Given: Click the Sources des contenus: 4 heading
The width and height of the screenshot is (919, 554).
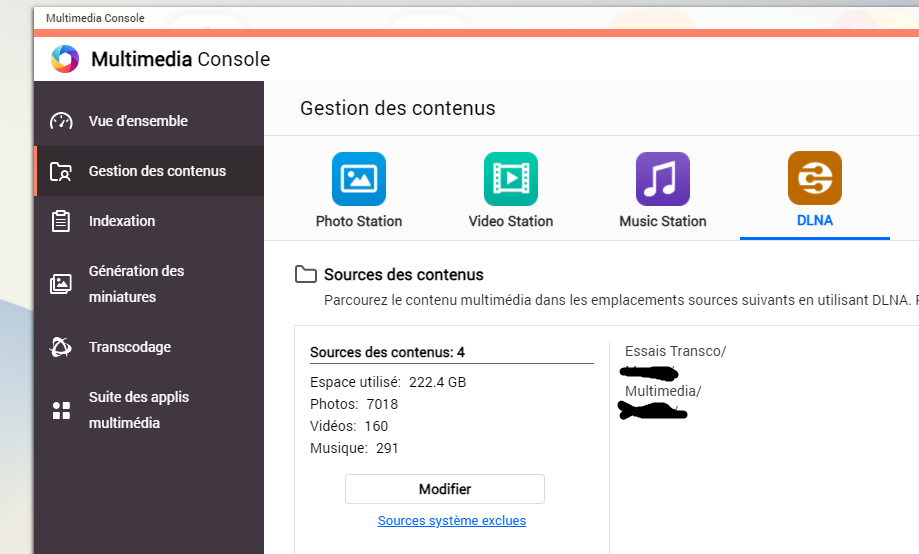Looking at the screenshot, I should click(387, 352).
